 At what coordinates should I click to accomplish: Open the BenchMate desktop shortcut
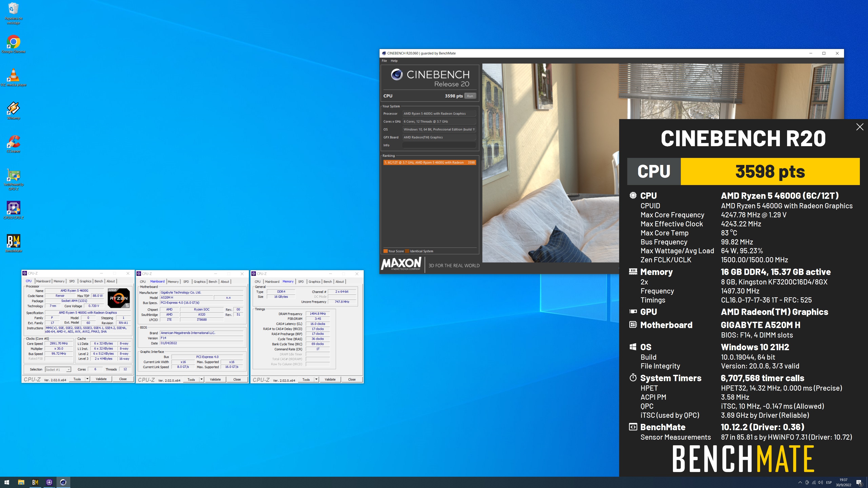[14, 243]
